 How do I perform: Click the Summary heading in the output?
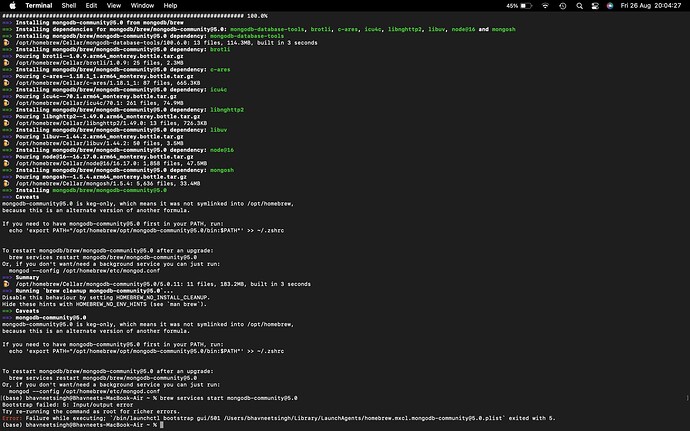point(28,277)
